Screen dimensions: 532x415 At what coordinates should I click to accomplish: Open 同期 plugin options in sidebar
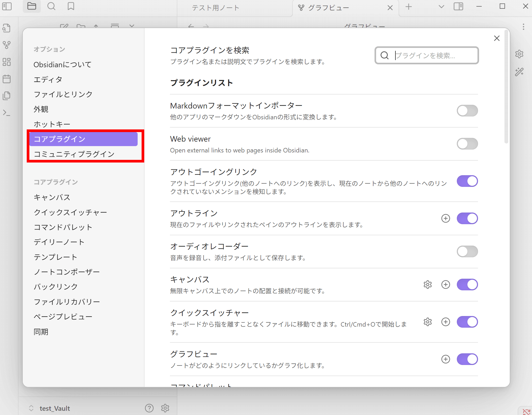click(x=83, y=332)
